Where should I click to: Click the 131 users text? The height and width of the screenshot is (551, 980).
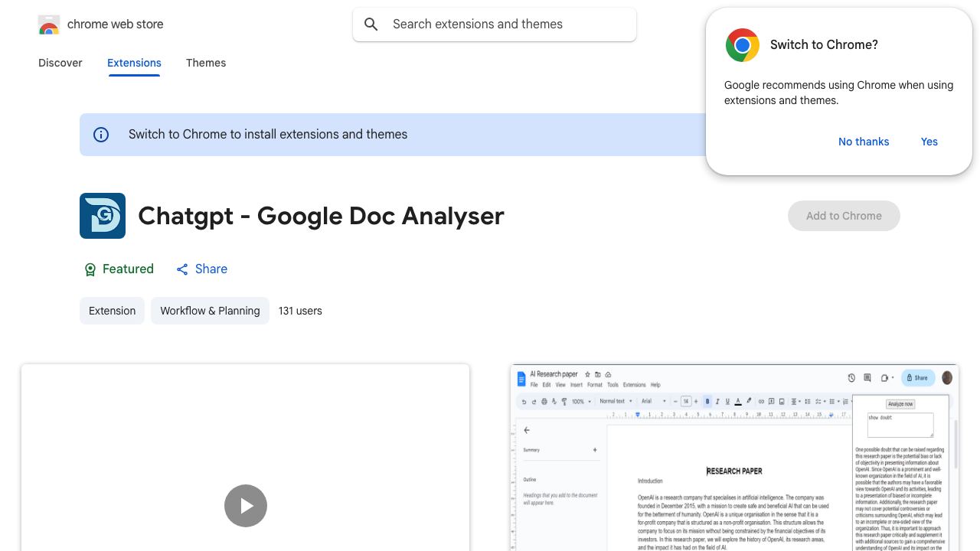300,311
